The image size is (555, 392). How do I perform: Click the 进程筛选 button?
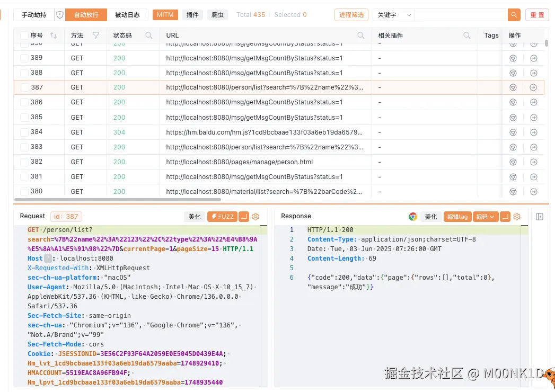coord(351,15)
